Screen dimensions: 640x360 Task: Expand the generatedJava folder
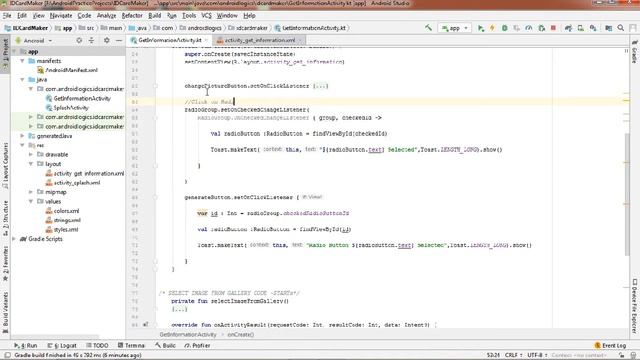pyautogui.click(x=22, y=136)
